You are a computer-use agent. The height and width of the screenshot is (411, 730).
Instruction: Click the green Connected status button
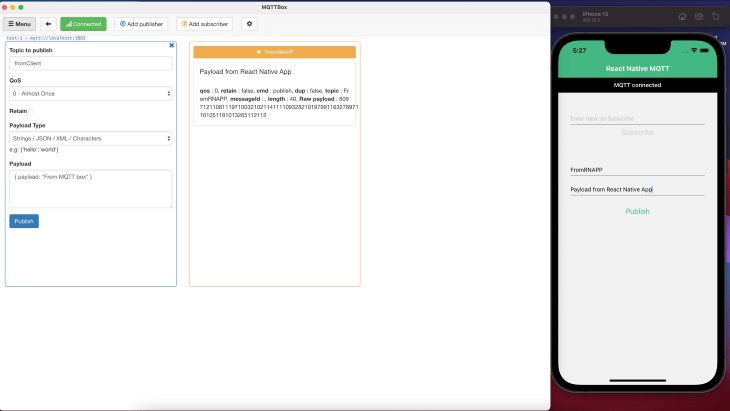[83, 23]
